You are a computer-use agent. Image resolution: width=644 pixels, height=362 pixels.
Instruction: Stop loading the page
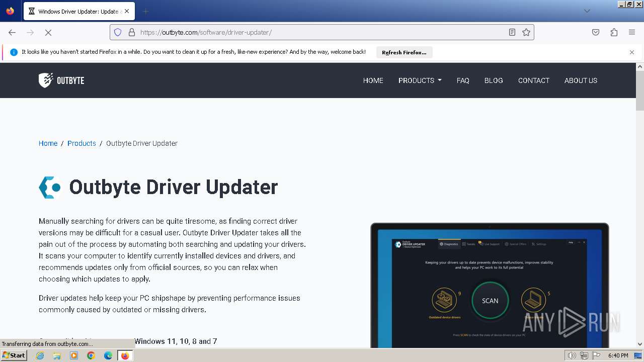tap(48, 32)
